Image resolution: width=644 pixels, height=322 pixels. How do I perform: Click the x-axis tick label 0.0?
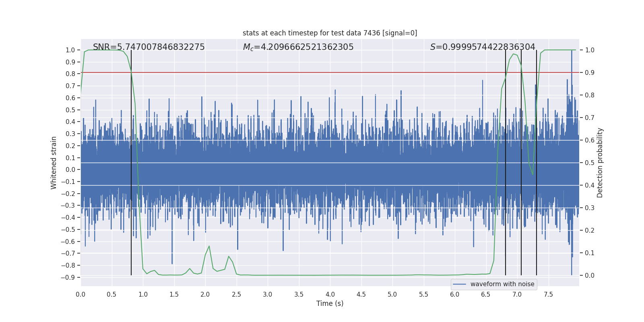coord(80,295)
